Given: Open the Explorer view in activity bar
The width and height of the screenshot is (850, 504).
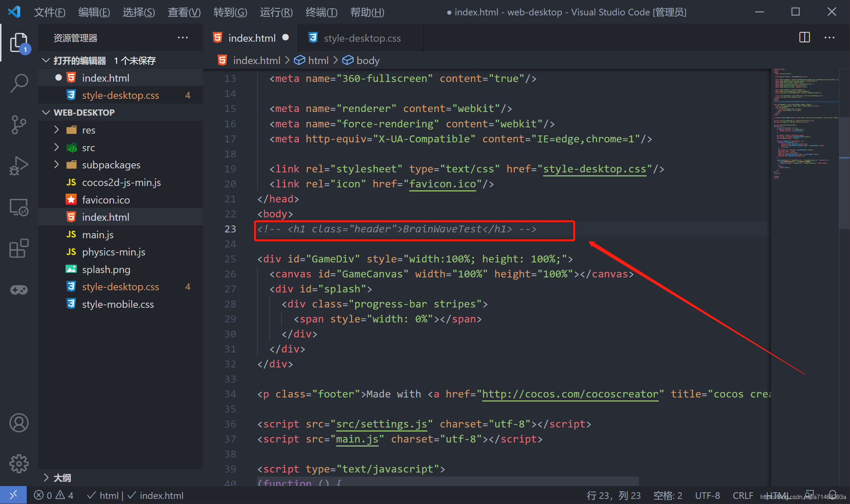Looking at the screenshot, I should pos(19,43).
